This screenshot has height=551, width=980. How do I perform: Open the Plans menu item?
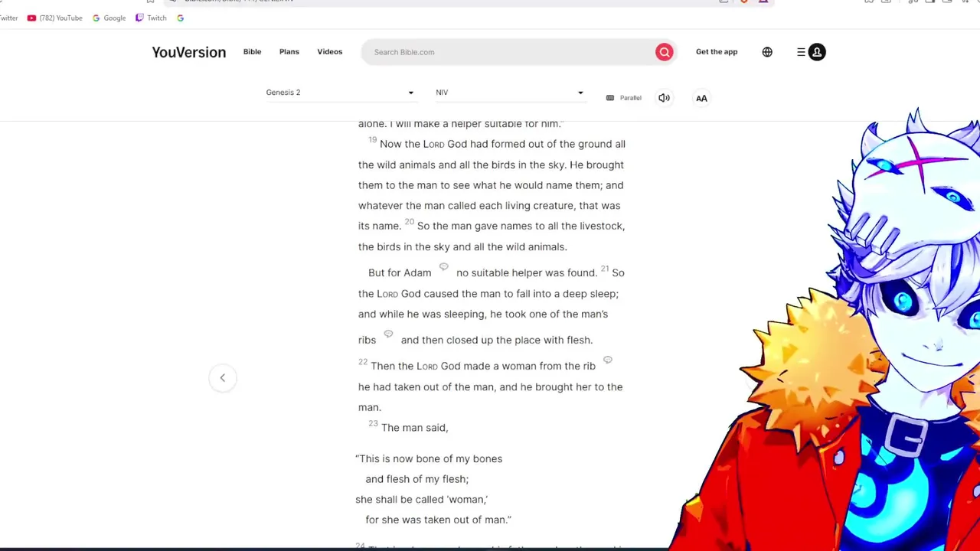(x=289, y=52)
